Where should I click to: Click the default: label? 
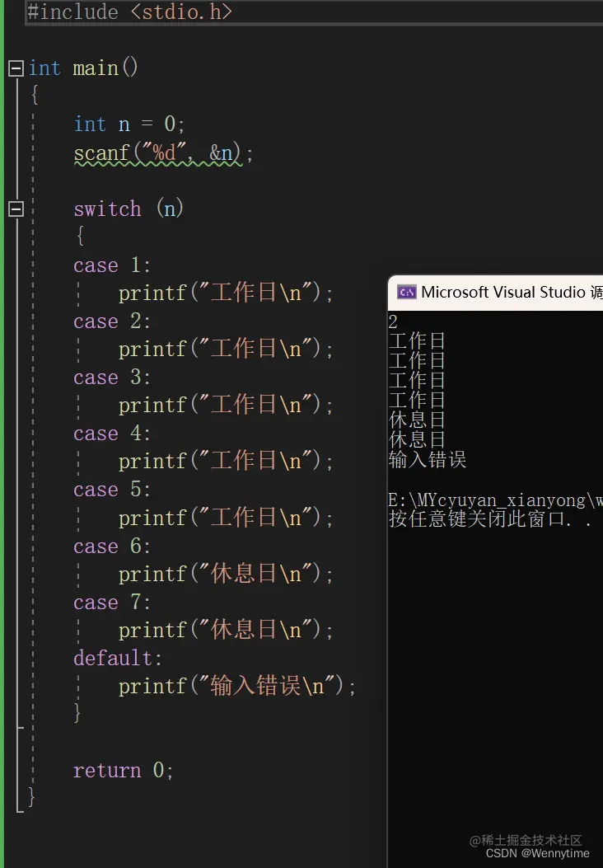118,658
